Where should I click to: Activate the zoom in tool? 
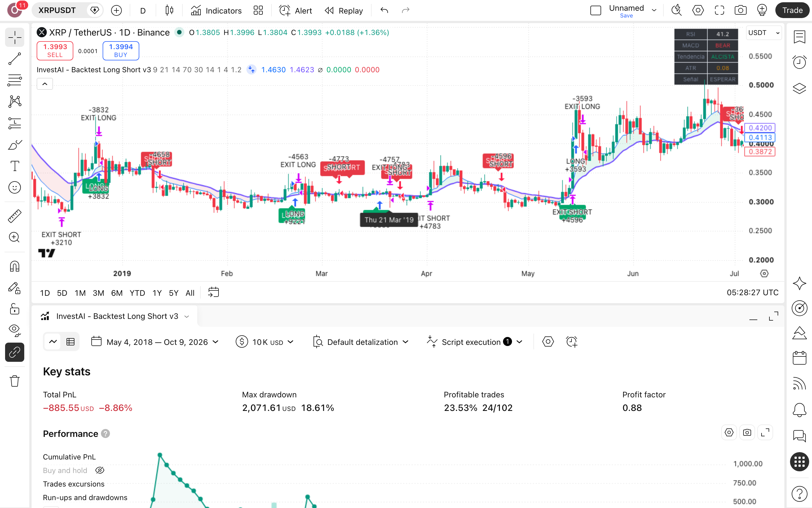pyautogui.click(x=14, y=238)
